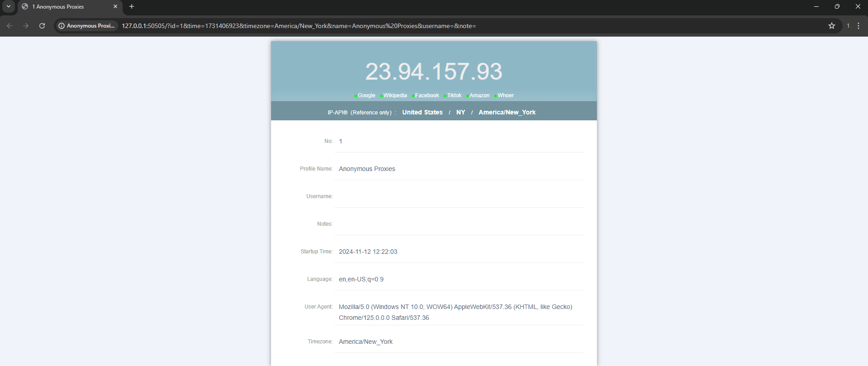Bookmark this page with star icon
Image resolution: width=868 pixels, height=366 pixels.
coord(832,26)
